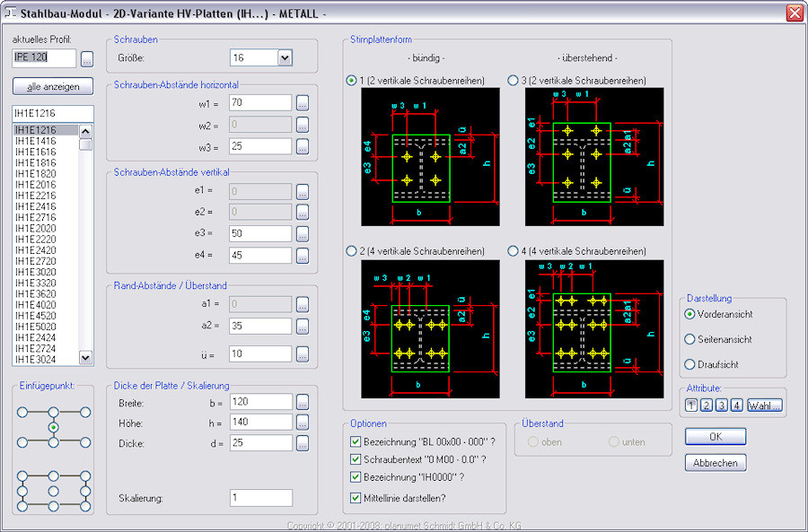Click the preview image of Stirnplattenform 1
Image resolution: width=808 pixels, height=532 pixels.
tap(430, 157)
